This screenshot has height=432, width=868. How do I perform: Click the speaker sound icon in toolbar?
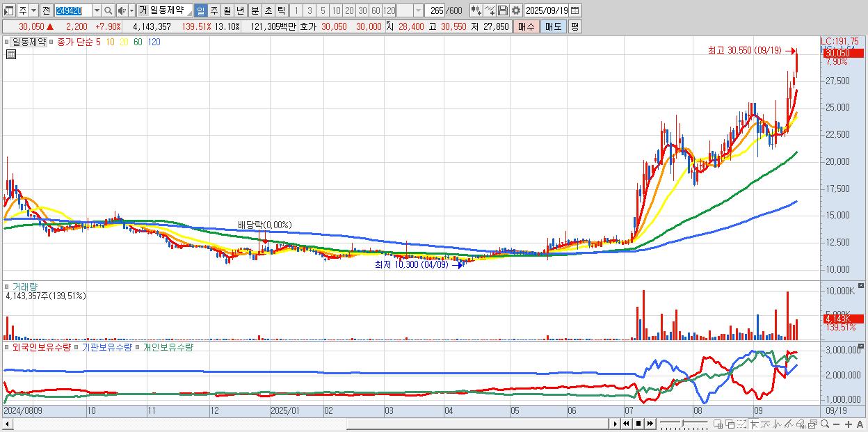121,10
